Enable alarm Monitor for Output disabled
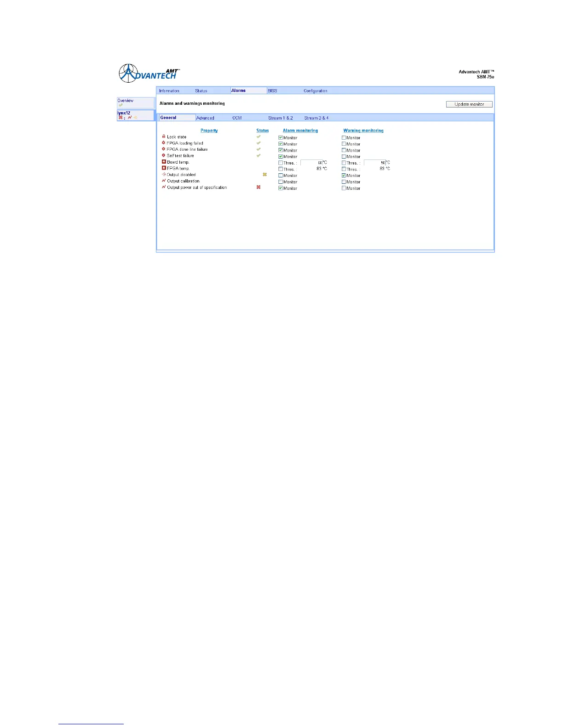The image size is (563, 728). [x=281, y=176]
